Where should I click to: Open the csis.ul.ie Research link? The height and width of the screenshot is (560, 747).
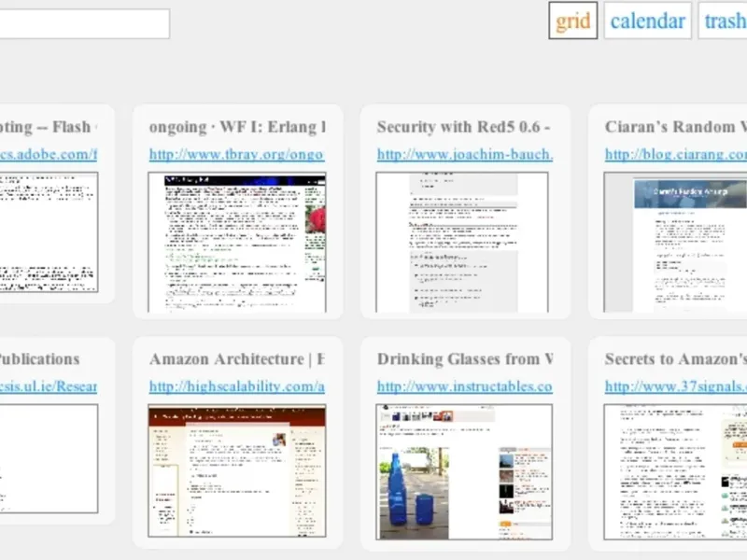[49, 386]
